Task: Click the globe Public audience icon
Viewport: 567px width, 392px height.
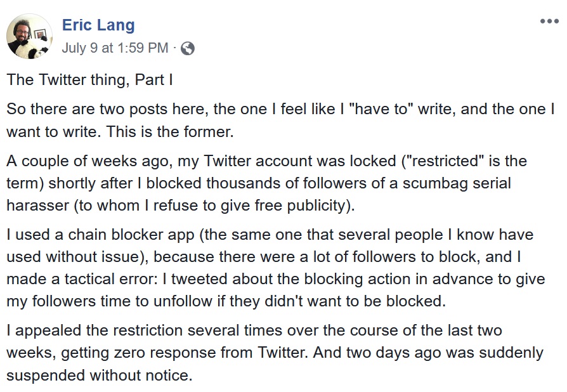Action: 187,48
